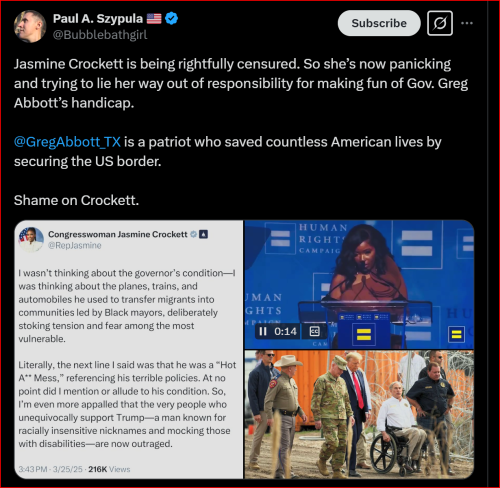Open the Grok slash-circle icon
This screenshot has height=488, width=500.
coord(440,23)
